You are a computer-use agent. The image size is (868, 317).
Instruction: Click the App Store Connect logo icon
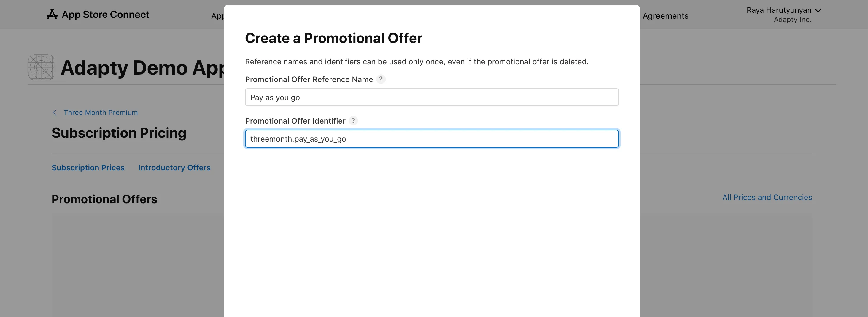point(52,14)
